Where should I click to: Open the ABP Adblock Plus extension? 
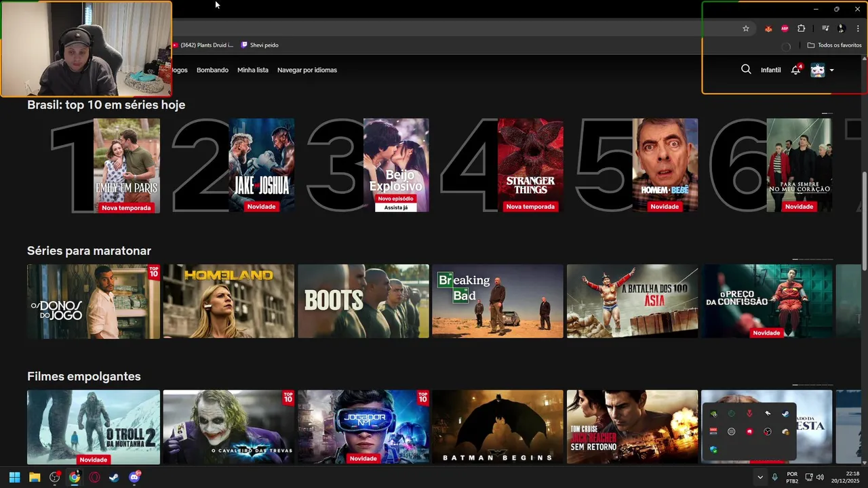(x=785, y=28)
